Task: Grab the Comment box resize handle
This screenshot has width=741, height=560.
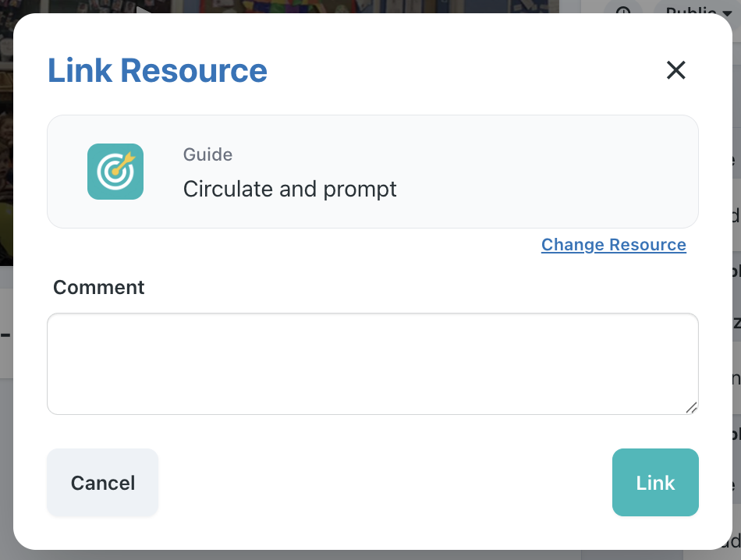Action: click(x=691, y=407)
